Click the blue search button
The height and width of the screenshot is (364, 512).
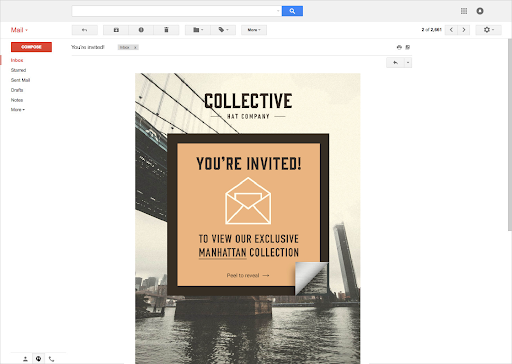tap(292, 11)
